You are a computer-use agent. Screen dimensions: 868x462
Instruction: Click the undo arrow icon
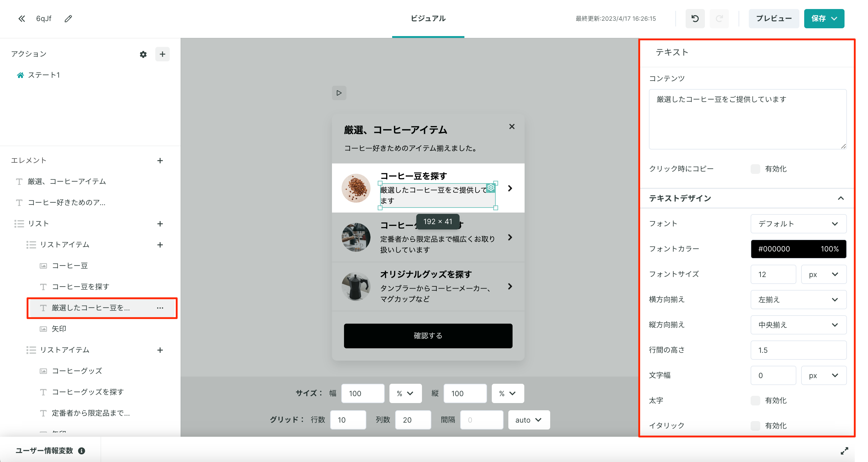(695, 19)
